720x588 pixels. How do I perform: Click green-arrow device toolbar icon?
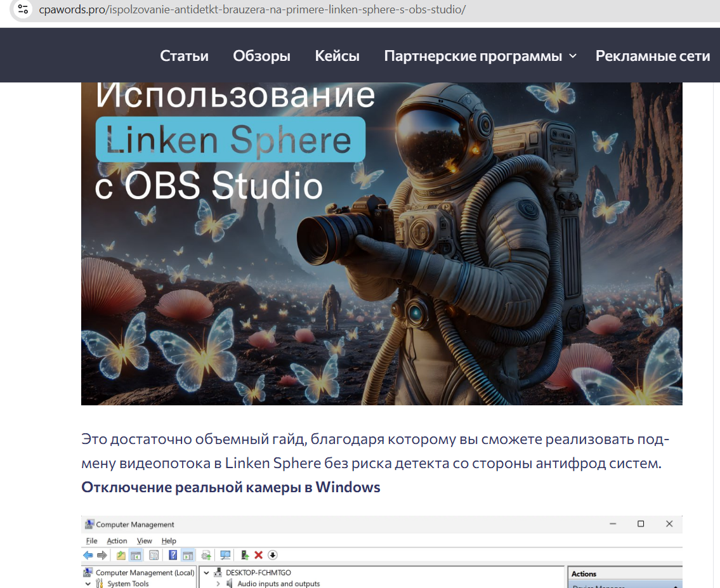click(x=245, y=555)
